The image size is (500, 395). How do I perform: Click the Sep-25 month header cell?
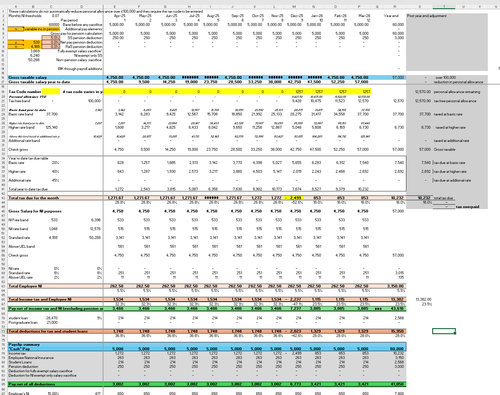[x=237, y=16]
